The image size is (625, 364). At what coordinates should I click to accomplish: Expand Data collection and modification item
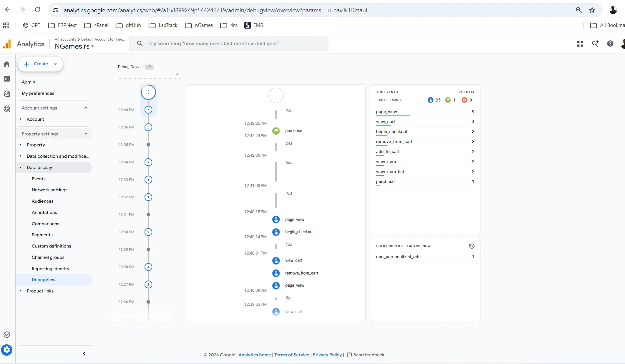(x=20, y=156)
